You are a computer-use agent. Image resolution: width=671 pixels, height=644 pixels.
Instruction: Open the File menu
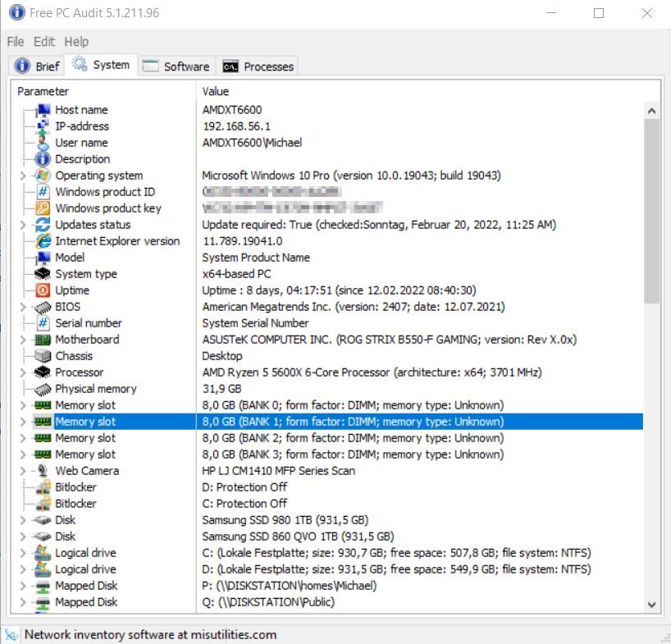click(16, 41)
